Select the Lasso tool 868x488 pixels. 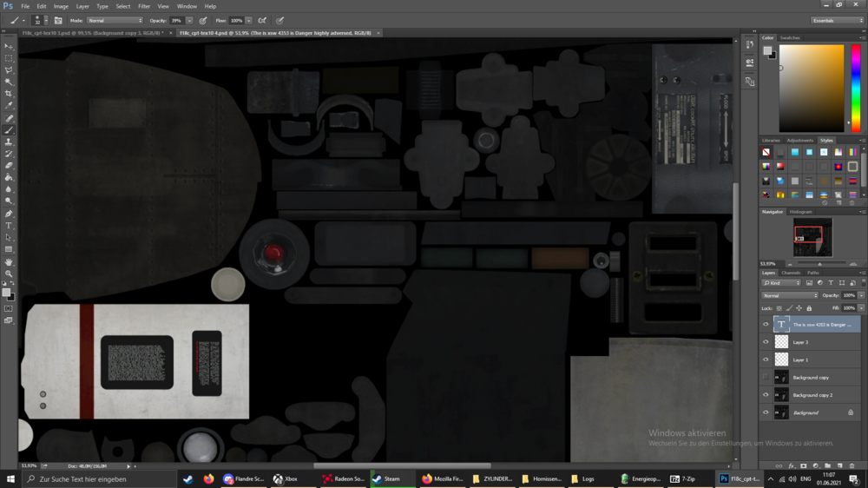[x=9, y=69]
